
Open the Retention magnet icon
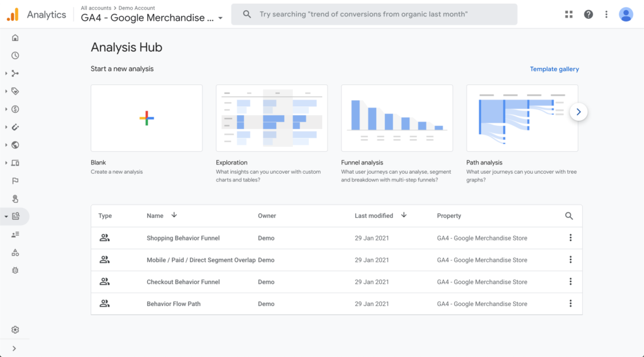15,127
